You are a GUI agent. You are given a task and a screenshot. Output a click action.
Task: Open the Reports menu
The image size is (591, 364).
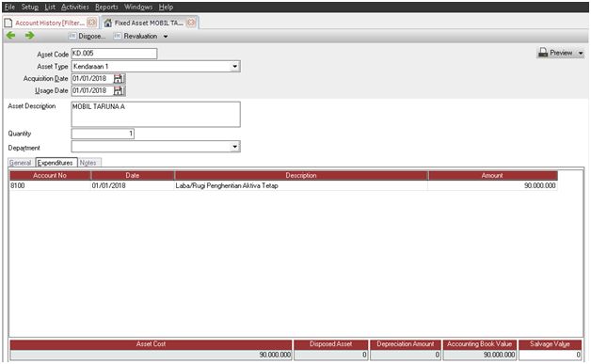click(x=106, y=7)
